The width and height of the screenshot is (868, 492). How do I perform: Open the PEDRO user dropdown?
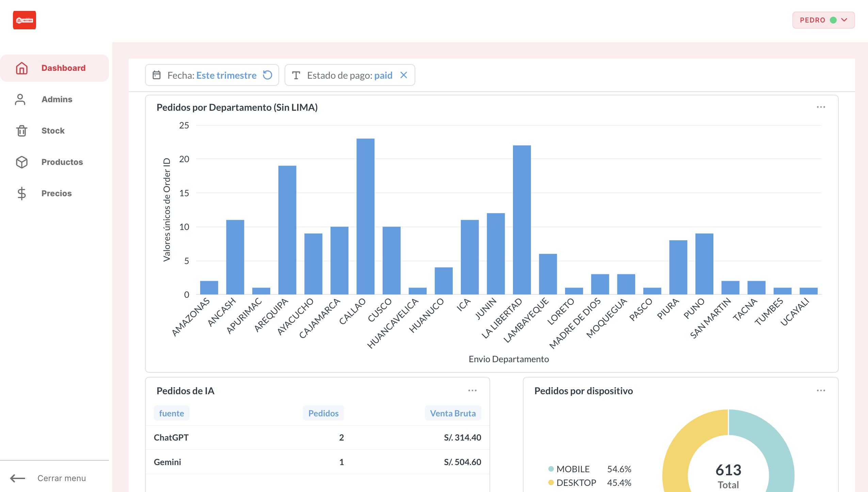[823, 20]
